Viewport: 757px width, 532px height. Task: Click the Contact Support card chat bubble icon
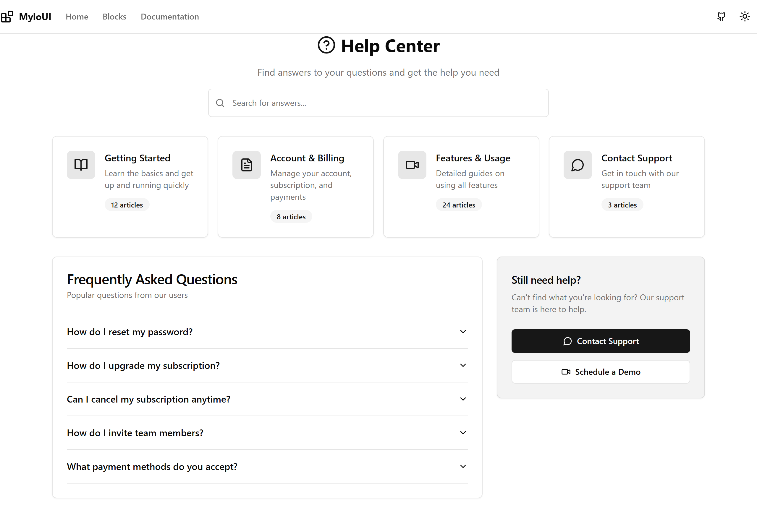(577, 165)
